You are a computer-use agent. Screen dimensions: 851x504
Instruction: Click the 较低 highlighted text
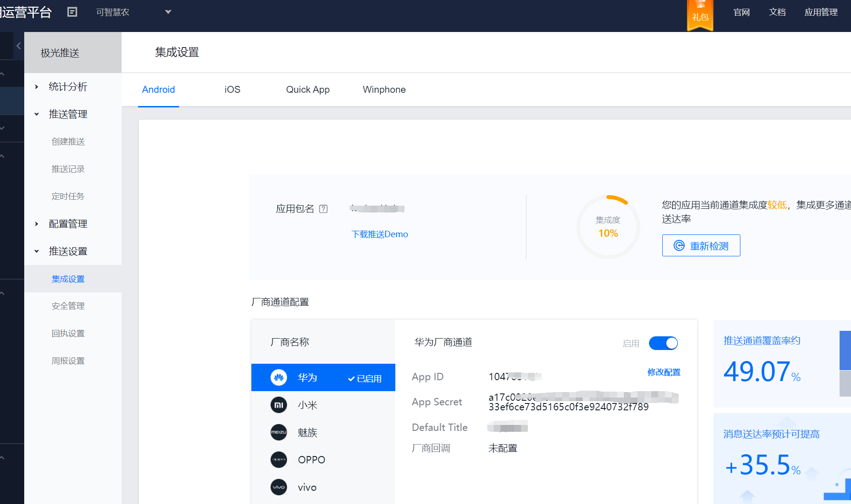tap(777, 205)
